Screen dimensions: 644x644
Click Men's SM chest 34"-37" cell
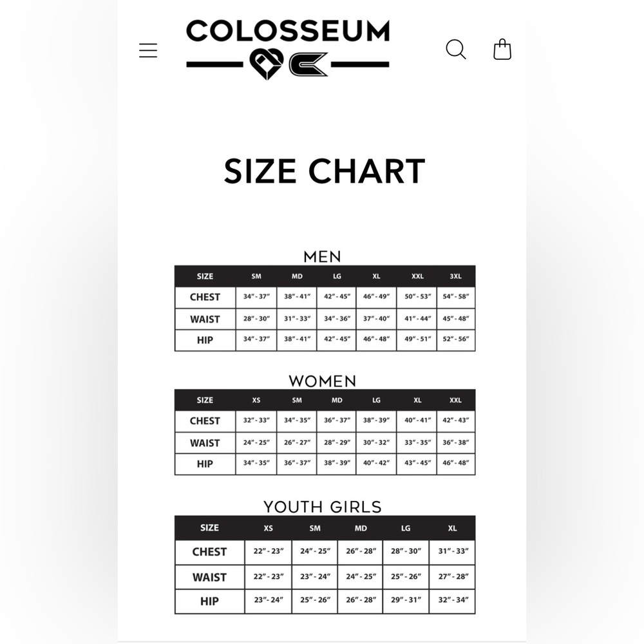click(256, 297)
